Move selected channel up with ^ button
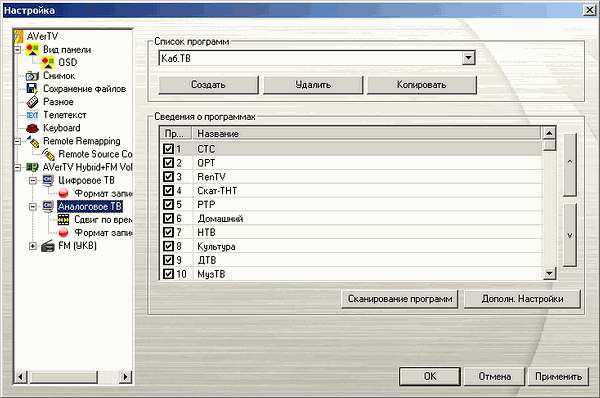Image resolution: width=600 pixels, height=398 pixels. click(569, 164)
